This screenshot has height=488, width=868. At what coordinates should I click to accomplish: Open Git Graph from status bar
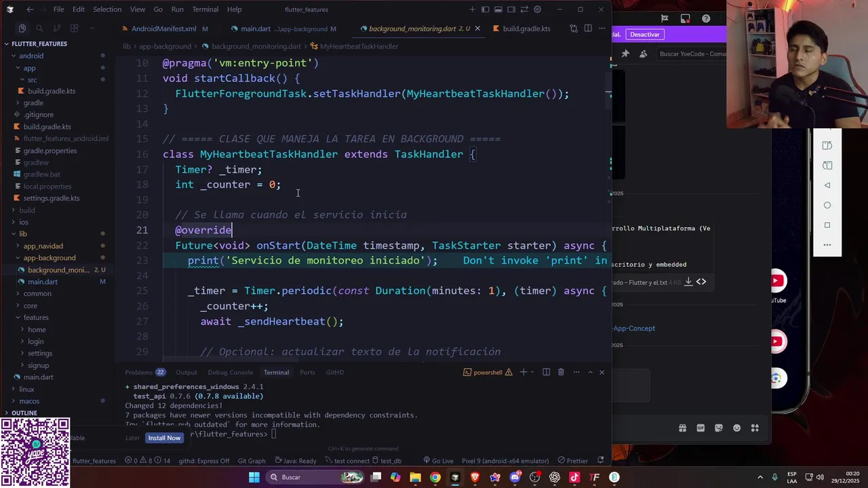point(252,461)
